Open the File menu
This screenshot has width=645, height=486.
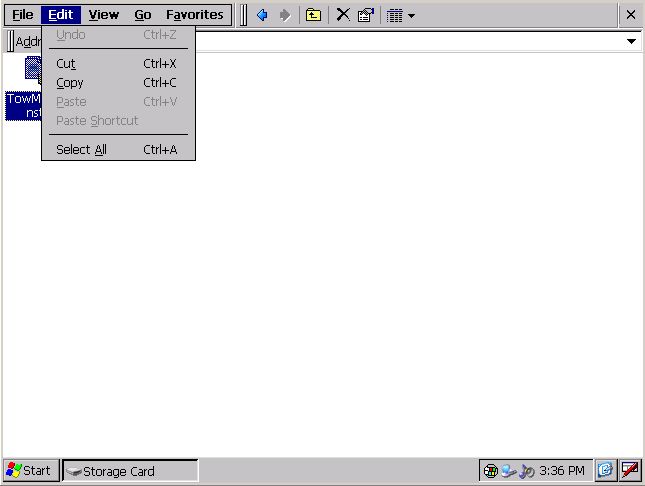[23, 15]
